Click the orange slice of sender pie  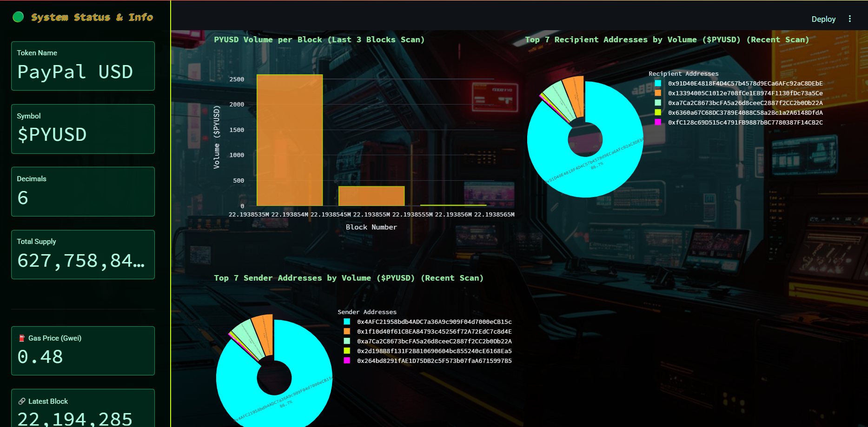264,335
